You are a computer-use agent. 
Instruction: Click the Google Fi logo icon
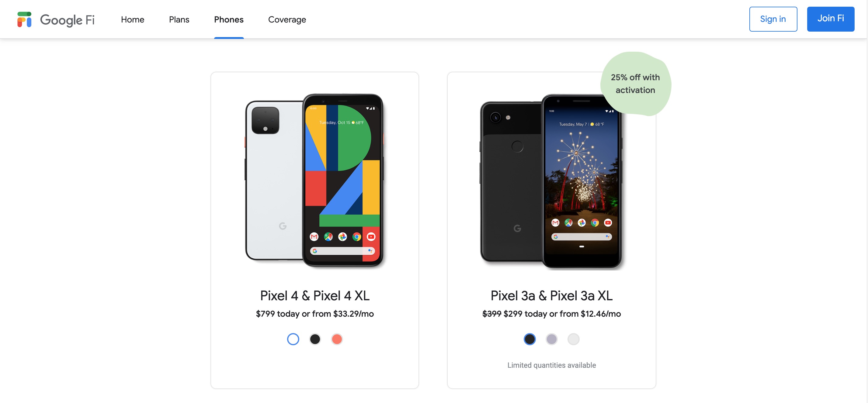[x=24, y=19]
